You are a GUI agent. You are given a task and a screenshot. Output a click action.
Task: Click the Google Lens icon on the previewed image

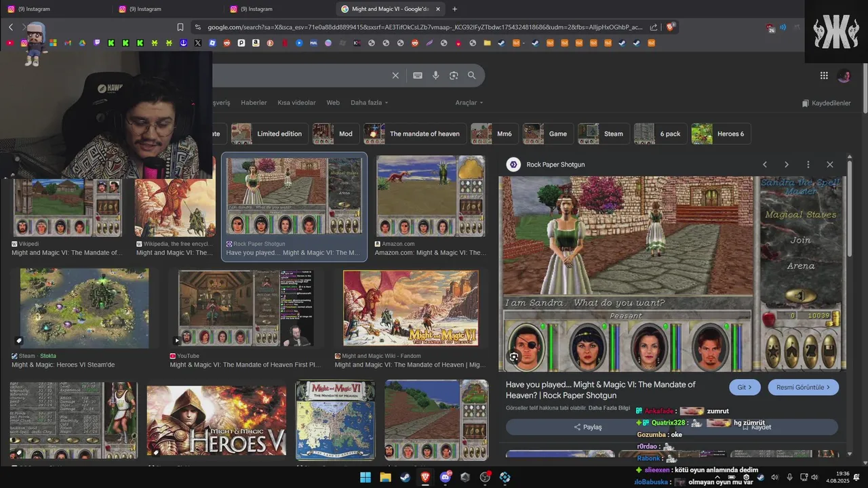point(514,357)
